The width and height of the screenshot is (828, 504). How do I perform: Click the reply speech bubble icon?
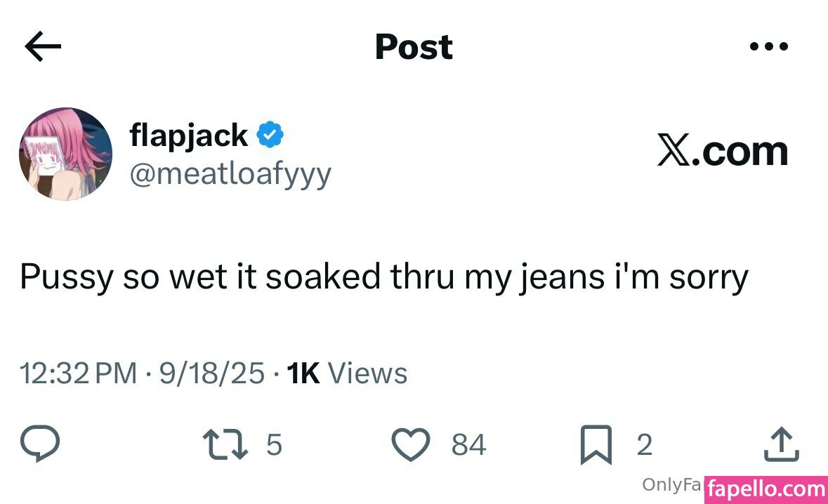[x=39, y=445]
